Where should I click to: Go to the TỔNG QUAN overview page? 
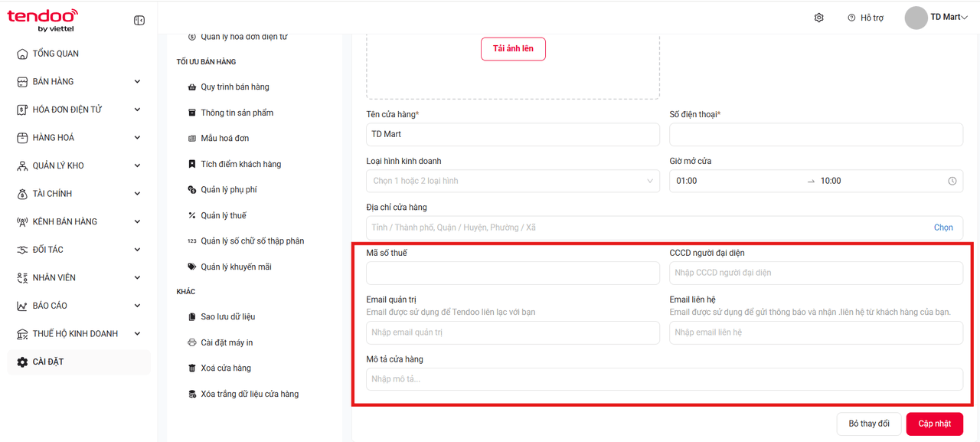point(55,54)
